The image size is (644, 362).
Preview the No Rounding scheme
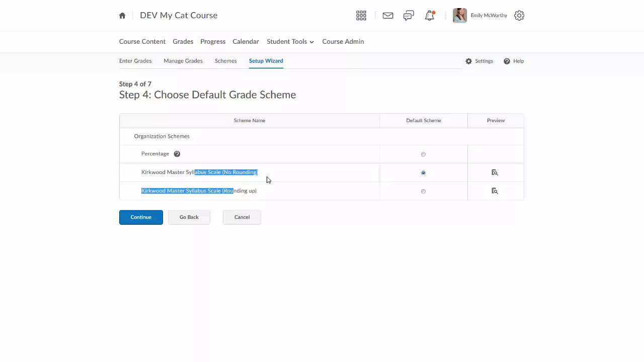click(x=495, y=172)
